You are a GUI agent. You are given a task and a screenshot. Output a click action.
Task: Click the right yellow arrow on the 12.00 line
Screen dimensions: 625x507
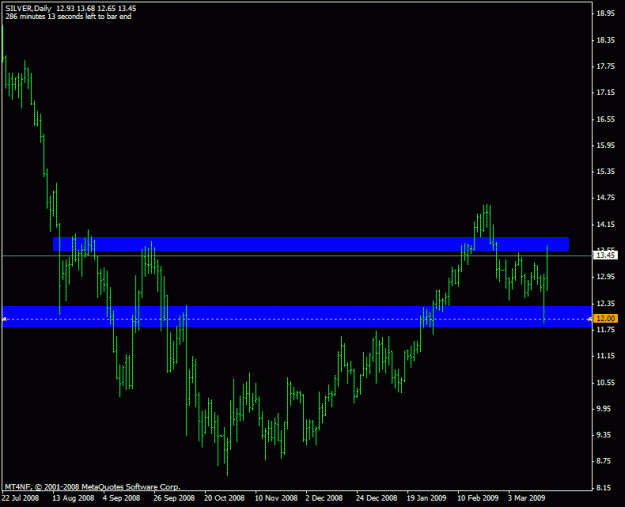(x=590, y=319)
